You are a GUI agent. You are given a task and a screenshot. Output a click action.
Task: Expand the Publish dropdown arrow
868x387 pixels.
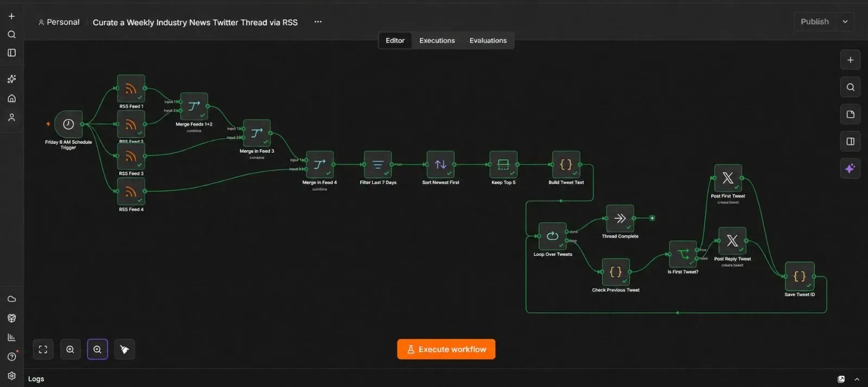(845, 22)
